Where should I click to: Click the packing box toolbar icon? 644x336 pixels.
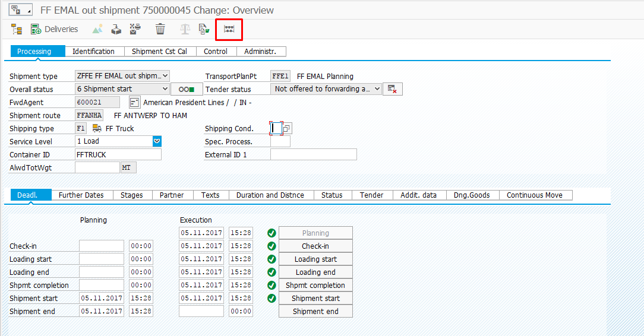pos(116,29)
